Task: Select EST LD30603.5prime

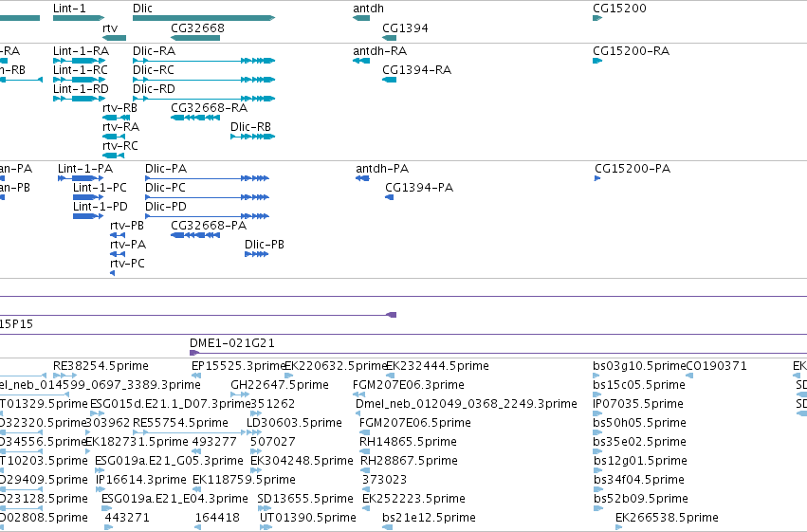Action: tap(252, 432)
